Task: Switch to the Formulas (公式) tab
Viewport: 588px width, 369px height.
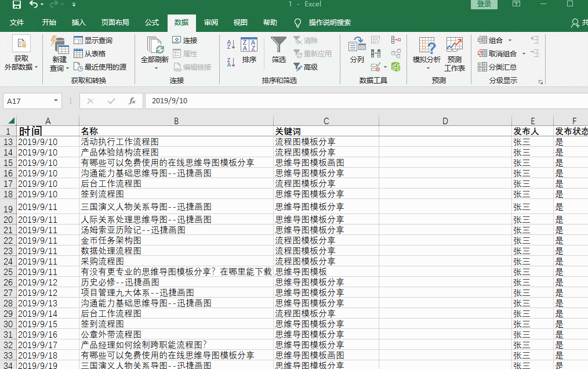Action: 152,23
